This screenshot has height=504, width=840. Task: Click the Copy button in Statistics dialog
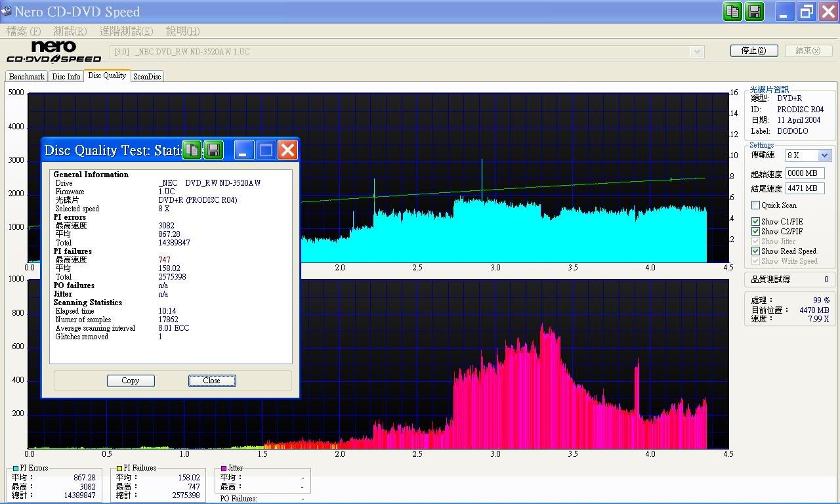[131, 381]
